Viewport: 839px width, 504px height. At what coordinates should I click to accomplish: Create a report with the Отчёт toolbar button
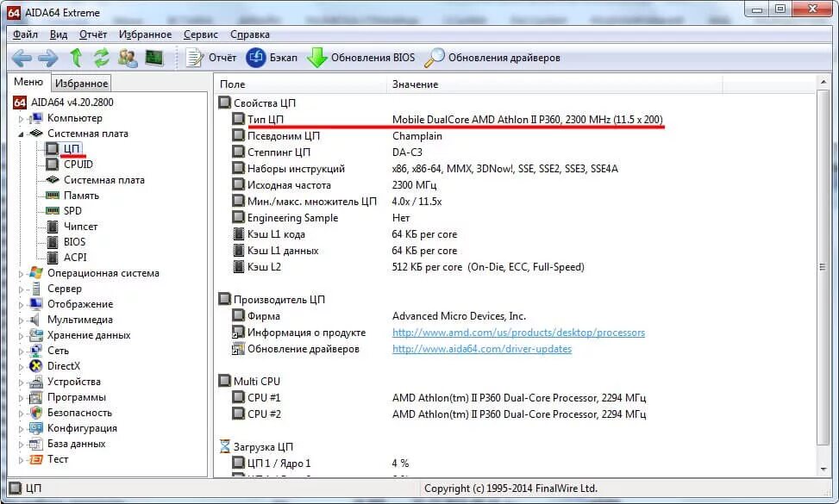click(210, 57)
